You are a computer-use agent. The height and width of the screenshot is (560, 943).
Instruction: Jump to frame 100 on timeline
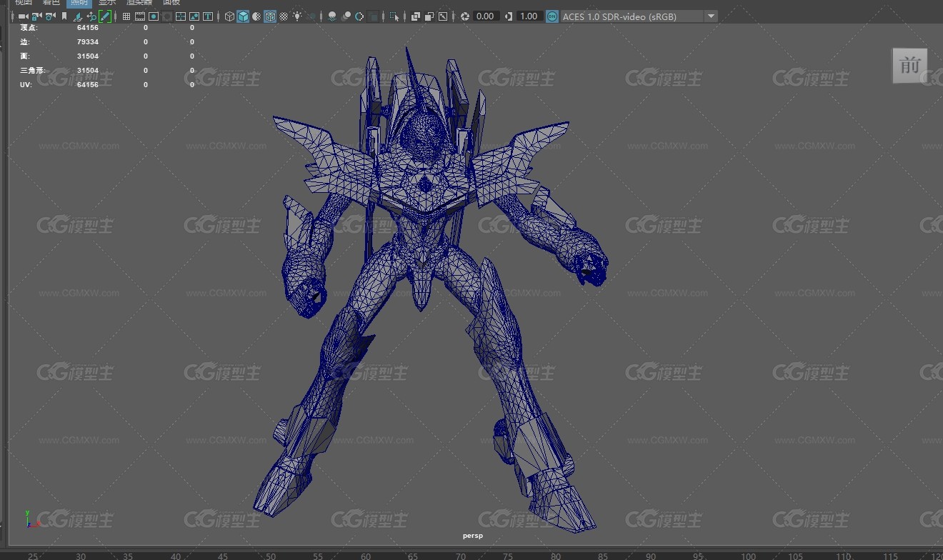[748, 556]
